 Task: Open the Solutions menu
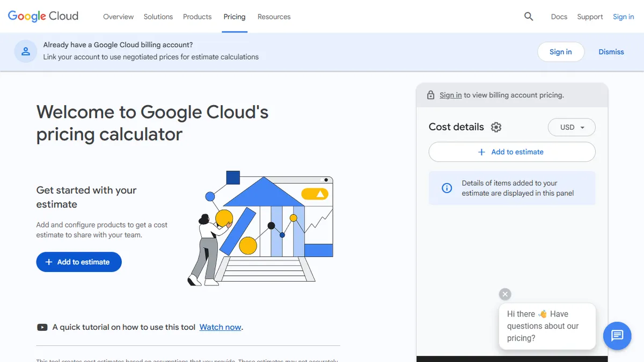click(158, 17)
